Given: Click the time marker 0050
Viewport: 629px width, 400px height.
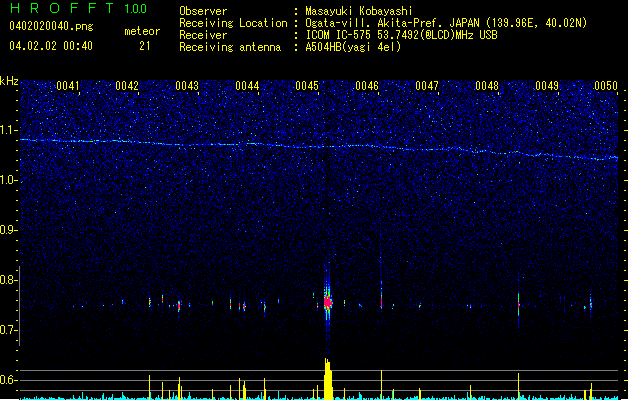Looking at the screenshot, I should (x=606, y=86).
